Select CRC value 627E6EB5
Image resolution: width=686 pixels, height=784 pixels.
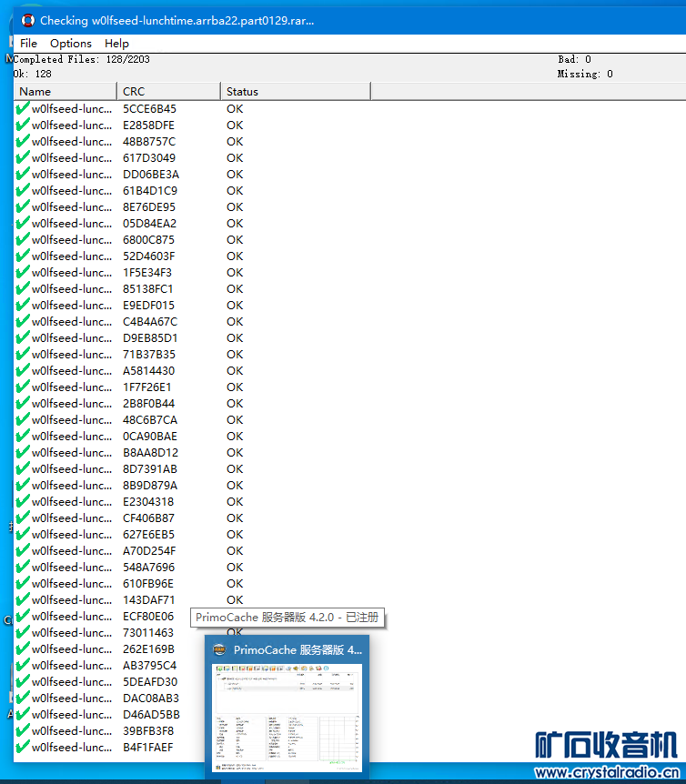pos(148,535)
